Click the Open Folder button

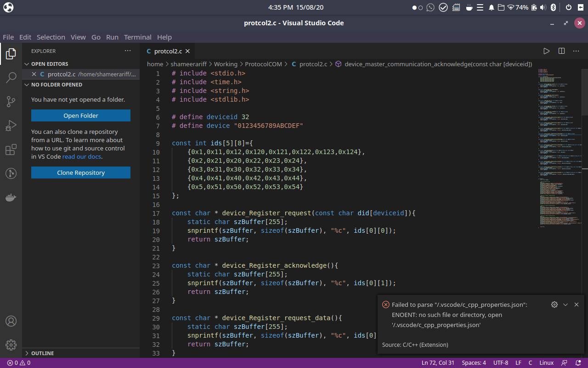[80, 115]
